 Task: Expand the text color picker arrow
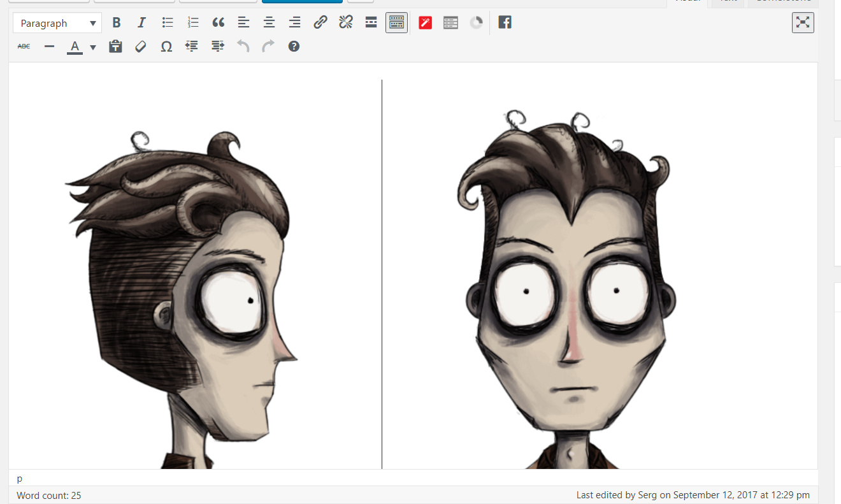coord(93,47)
